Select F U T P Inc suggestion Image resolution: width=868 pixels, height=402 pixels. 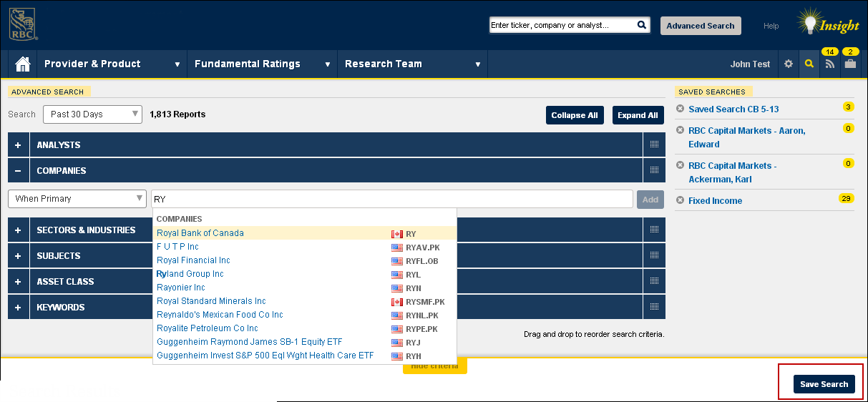(305, 247)
